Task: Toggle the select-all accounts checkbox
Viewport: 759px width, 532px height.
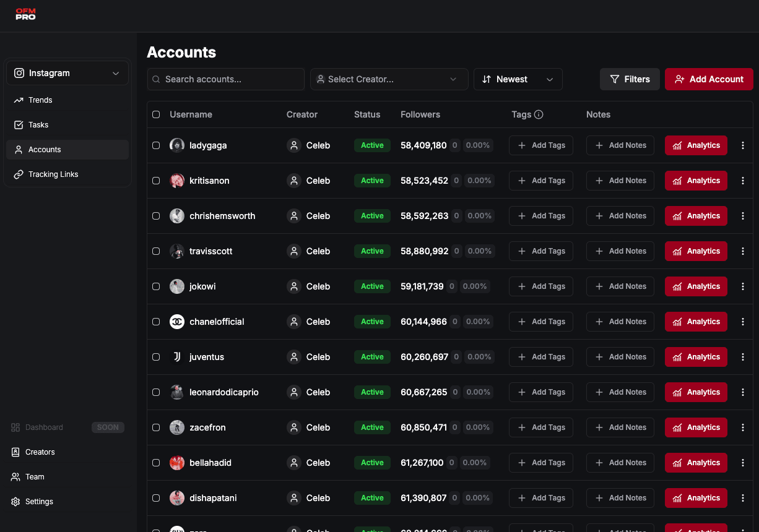Action: (156, 114)
